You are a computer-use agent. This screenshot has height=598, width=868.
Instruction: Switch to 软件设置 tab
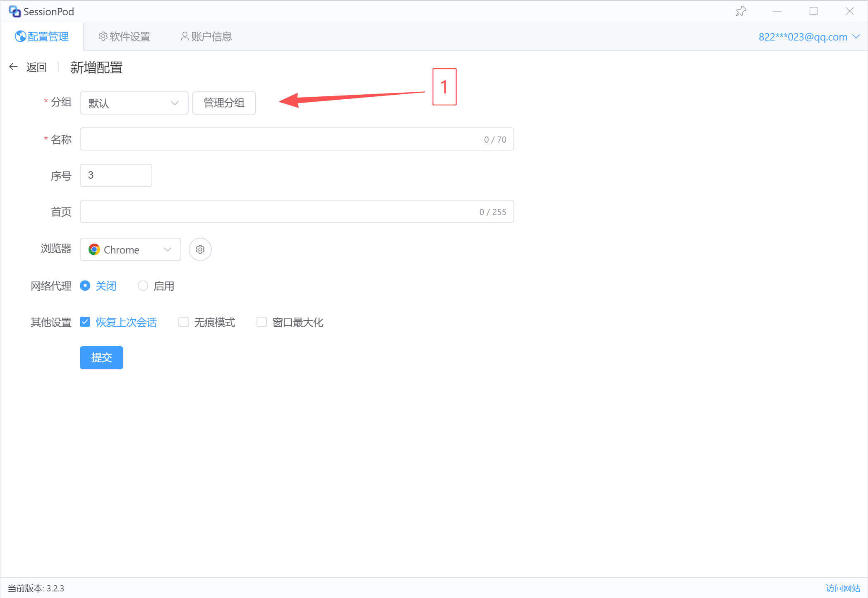pyautogui.click(x=124, y=37)
